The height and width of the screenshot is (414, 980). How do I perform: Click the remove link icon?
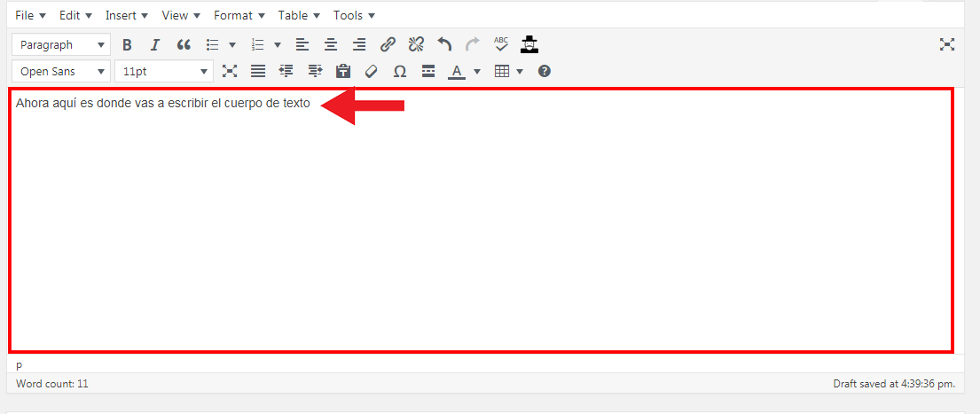point(416,44)
